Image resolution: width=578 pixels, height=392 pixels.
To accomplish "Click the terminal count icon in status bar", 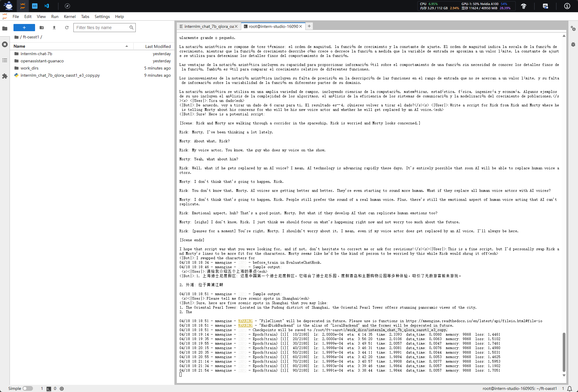I will (49, 389).
